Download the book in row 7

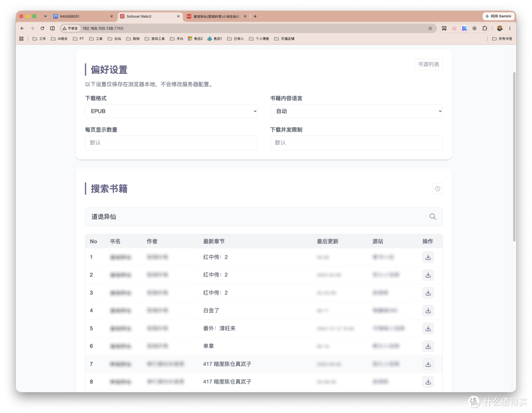(428, 364)
